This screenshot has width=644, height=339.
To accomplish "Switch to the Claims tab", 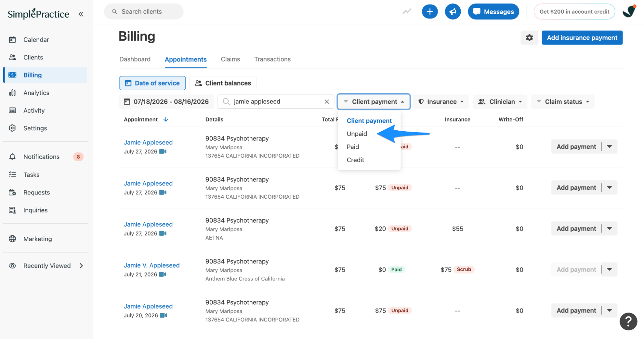I will (x=230, y=59).
